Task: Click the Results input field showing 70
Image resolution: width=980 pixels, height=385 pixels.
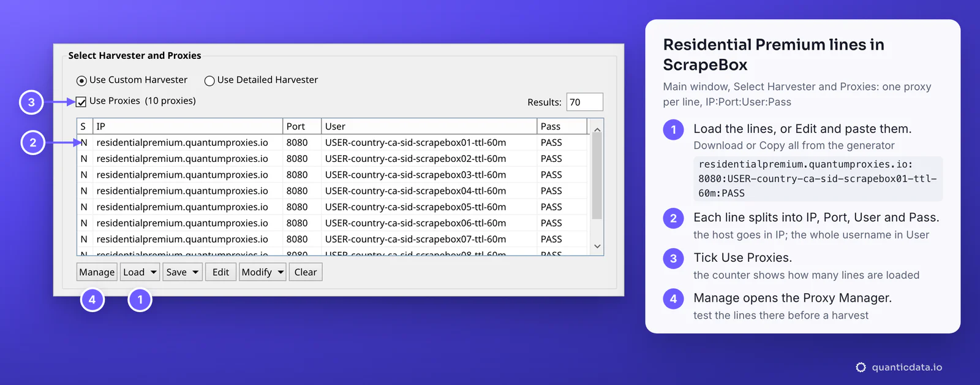Action: tap(584, 102)
